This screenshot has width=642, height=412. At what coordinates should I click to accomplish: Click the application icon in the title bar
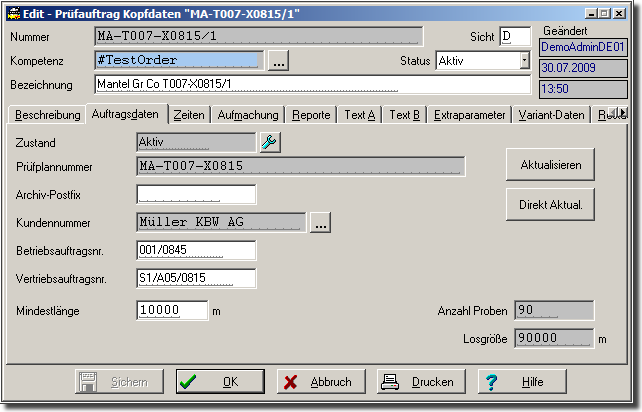click(x=13, y=12)
